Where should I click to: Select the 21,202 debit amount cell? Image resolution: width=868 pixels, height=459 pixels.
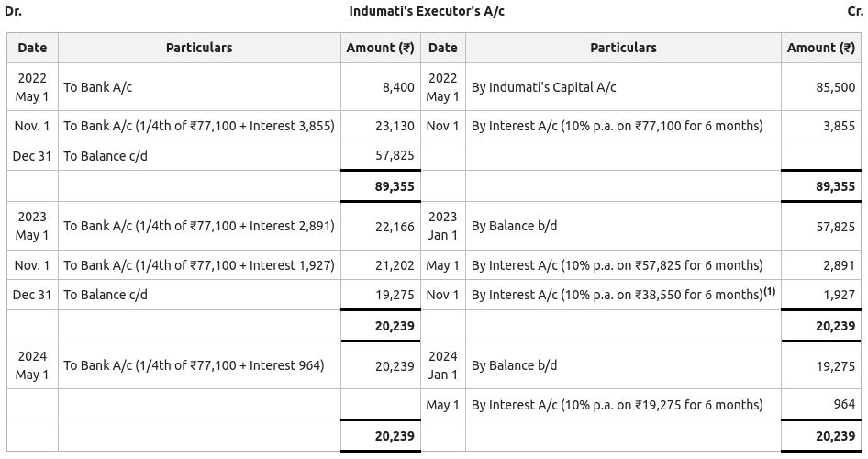(395, 265)
